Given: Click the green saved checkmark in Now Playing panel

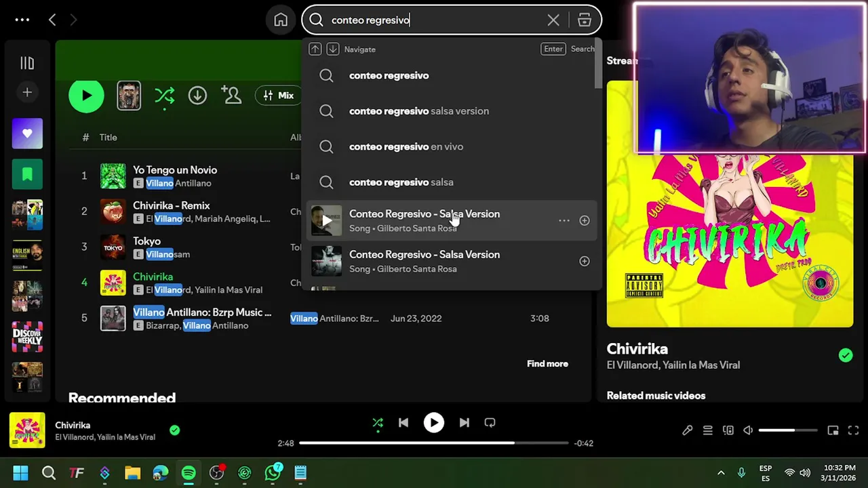Looking at the screenshot, I should click(x=846, y=355).
